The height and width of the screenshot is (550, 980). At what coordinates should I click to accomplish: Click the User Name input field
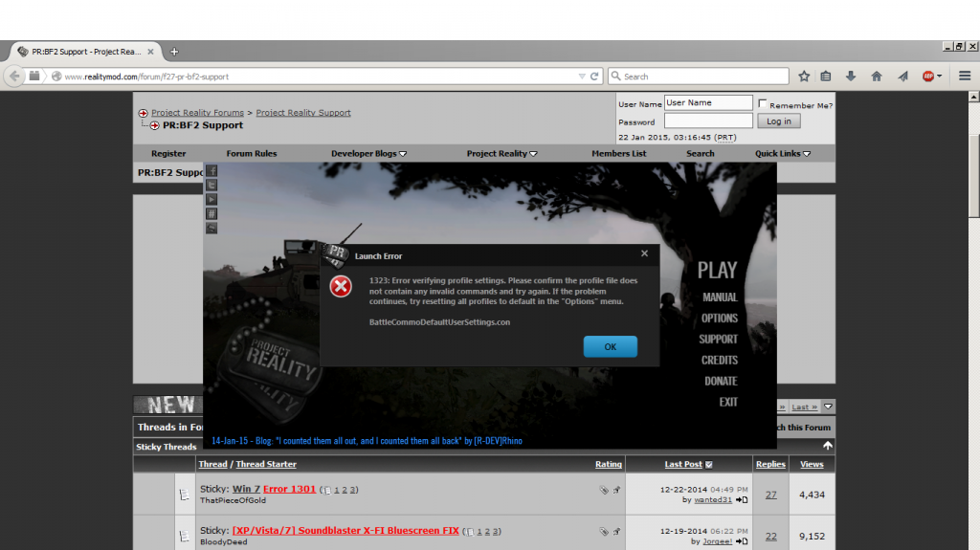pos(708,103)
